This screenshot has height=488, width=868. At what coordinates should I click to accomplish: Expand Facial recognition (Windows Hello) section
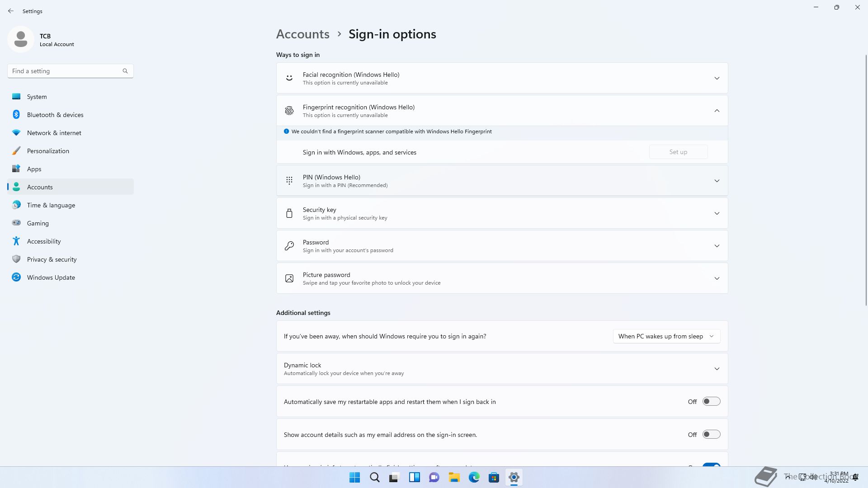[x=717, y=78]
